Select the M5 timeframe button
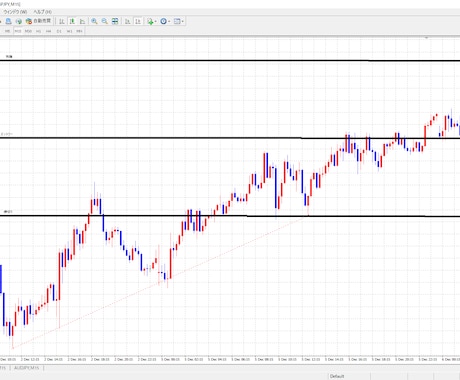Image resolution: width=460 pixels, height=380 pixels. pos(7,31)
